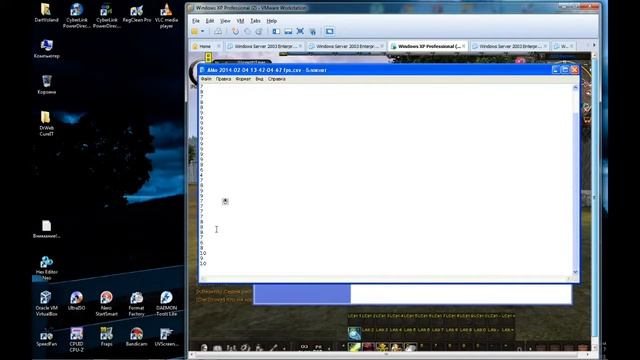
Task: Click the console view icon in VMware toolbar
Action: (x=330, y=31)
